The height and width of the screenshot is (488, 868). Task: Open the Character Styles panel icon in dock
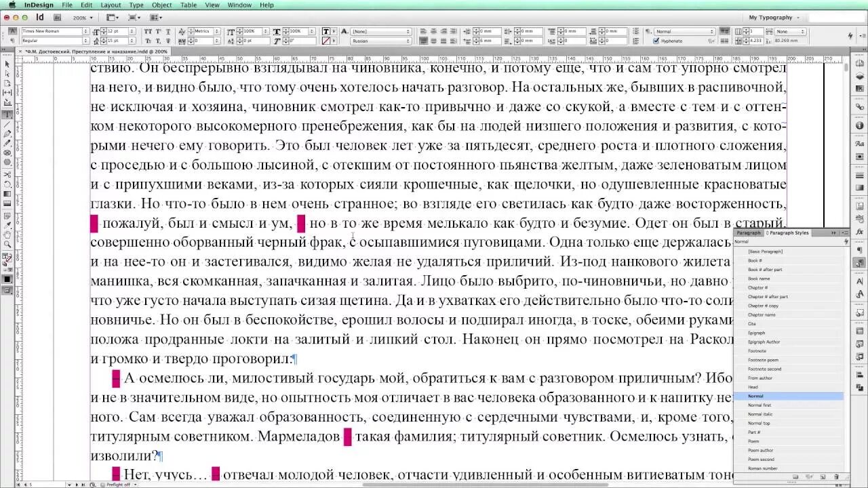coord(859,293)
